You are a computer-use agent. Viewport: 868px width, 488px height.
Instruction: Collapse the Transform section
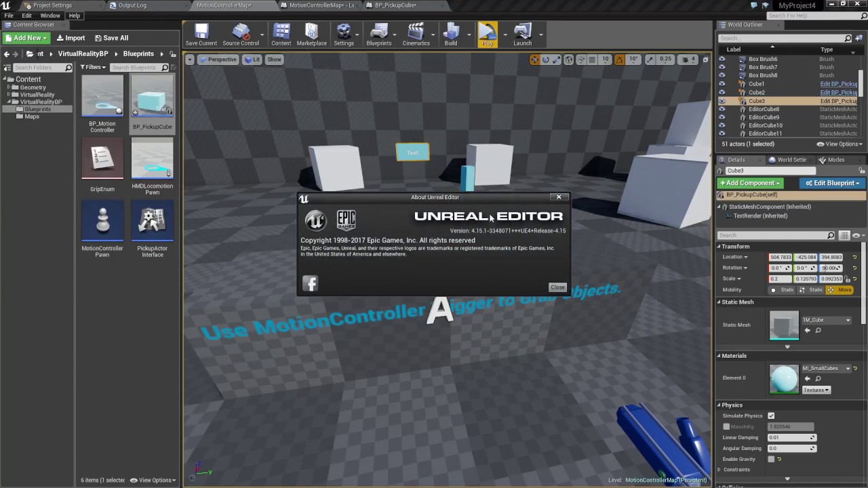pyautogui.click(x=719, y=246)
